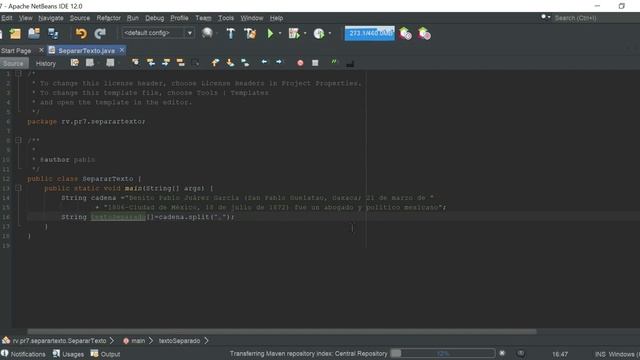
Task: Click Shift Line Right arrow icon
Action: [x=279, y=62]
